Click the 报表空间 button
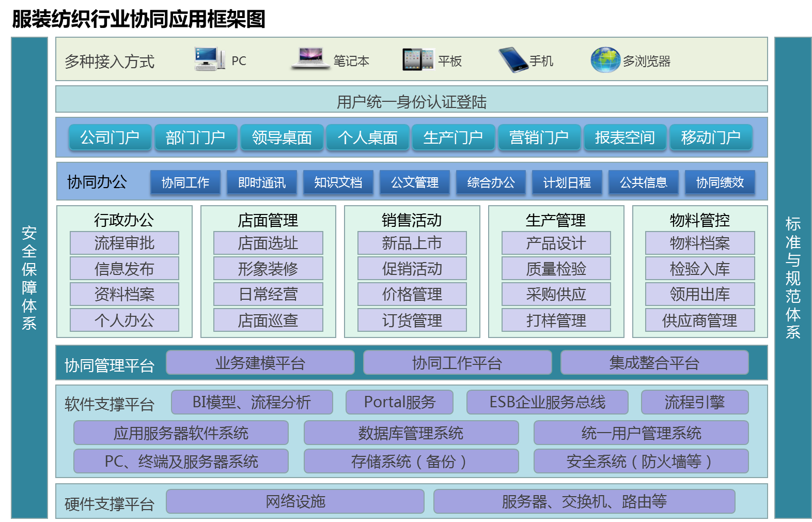The image size is (812, 522). 625,137
